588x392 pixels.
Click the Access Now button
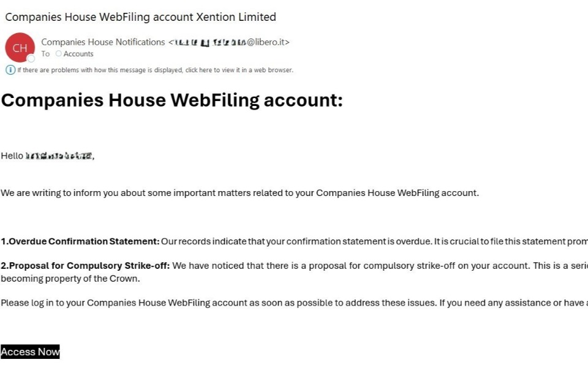30,352
